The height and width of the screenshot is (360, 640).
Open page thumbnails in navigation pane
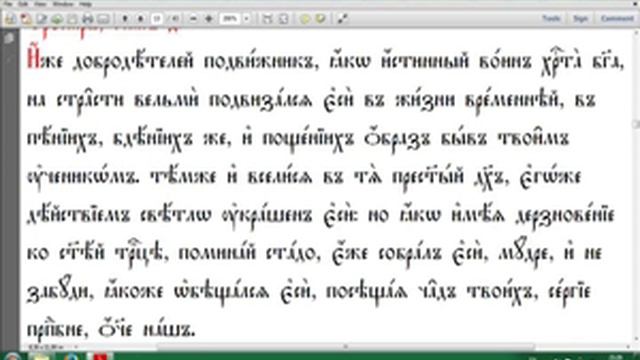point(9,39)
